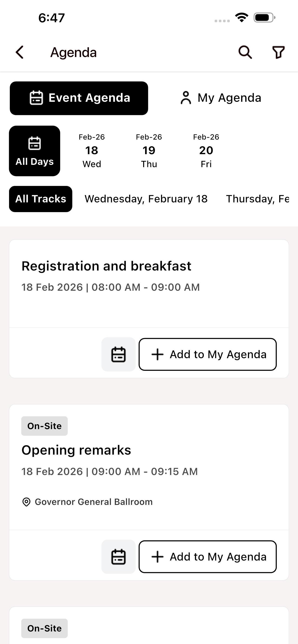This screenshot has height=644, width=298.
Task: Select the All Days filter
Action: [35, 151]
